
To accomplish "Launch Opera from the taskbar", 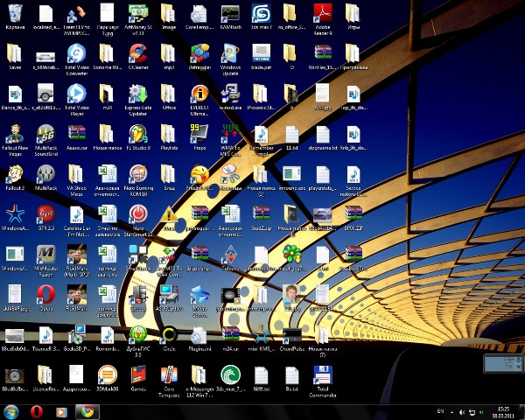I will [x=37, y=412].
